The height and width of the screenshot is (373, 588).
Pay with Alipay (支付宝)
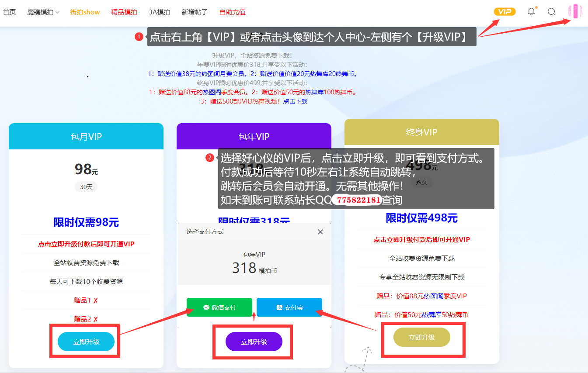point(289,307)
